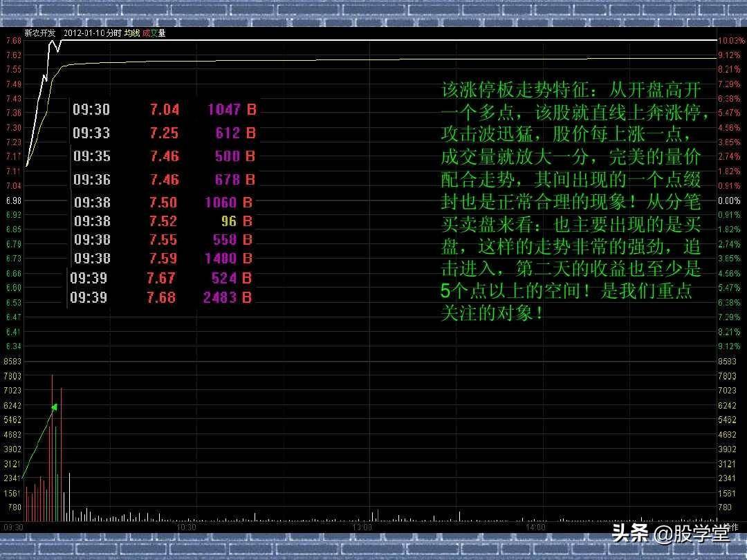This screenshot has width=747, height=560.
Task: Select the 成交量 legend label in header
Action: (154, 33)
